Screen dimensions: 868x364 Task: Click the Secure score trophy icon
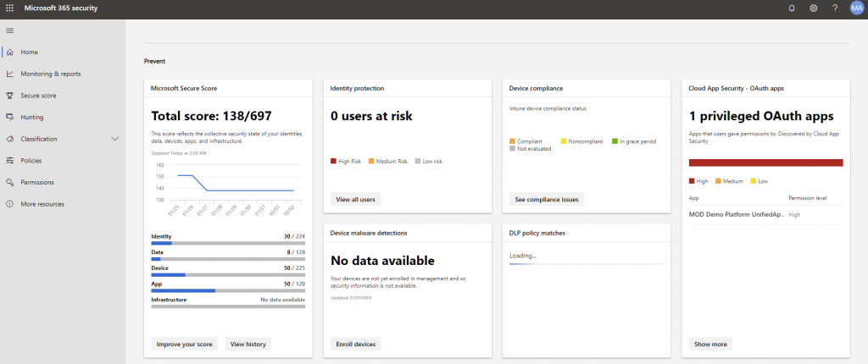coord(9,95)
